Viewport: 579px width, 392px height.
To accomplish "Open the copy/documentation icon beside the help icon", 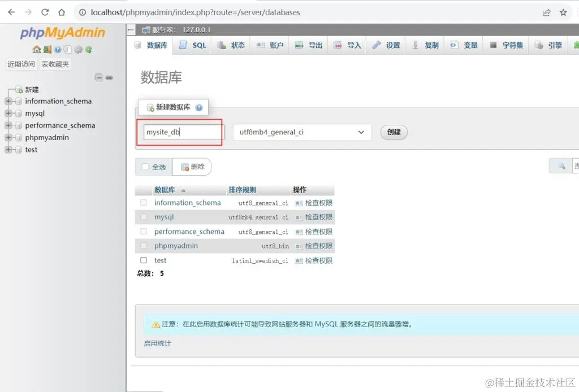I will pos(67,49).
